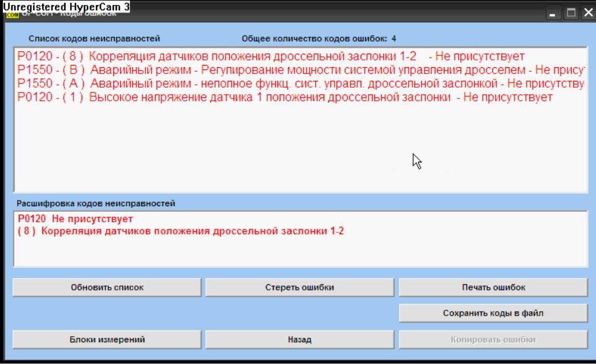The image size is (596, 364).
Task: Click P0120 Не присутствует description line
Action: [x=75, y=219]
